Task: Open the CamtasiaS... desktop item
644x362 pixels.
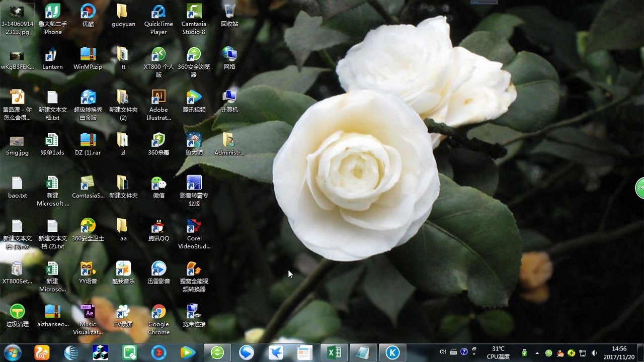Action: [88, 187]
